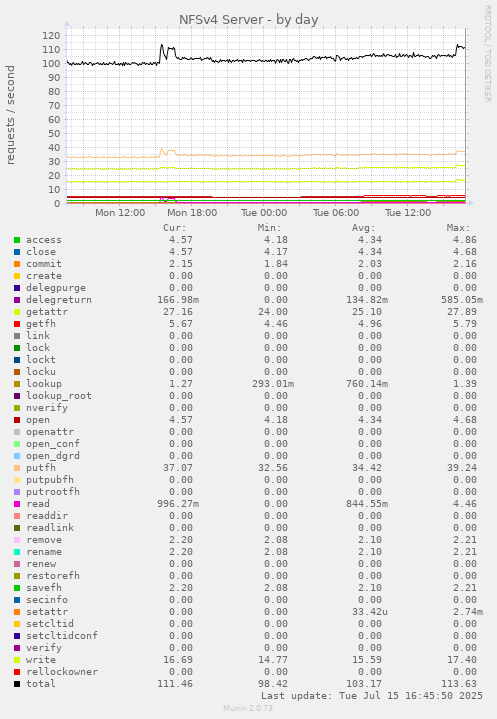This screenshot has width=497, height=719.
Task: Click the 'Tue 12:00' time axis label
Action: click(408, 213)
